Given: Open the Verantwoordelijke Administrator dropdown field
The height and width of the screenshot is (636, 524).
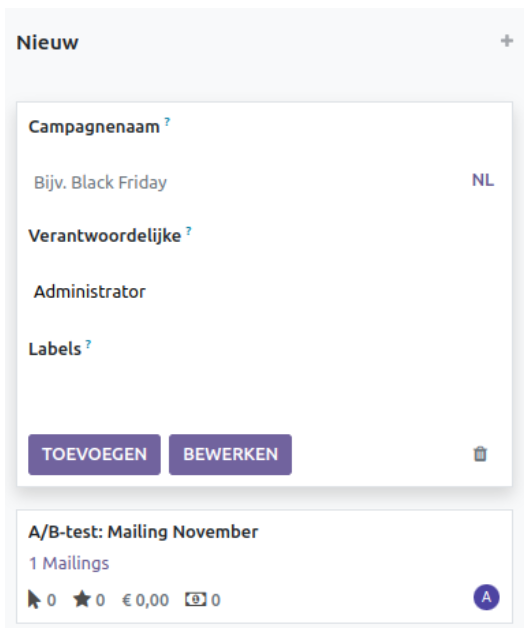Looking at the screenshot, I should [264, 292].
